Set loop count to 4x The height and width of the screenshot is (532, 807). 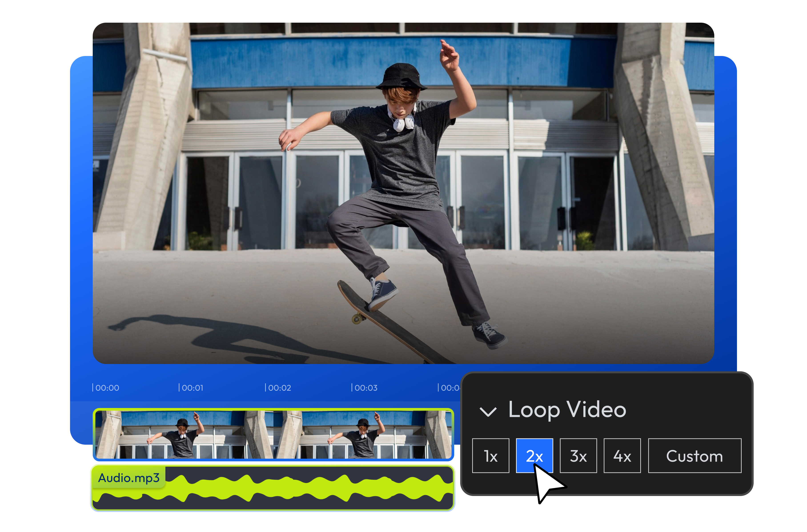[x=622, y=456]
